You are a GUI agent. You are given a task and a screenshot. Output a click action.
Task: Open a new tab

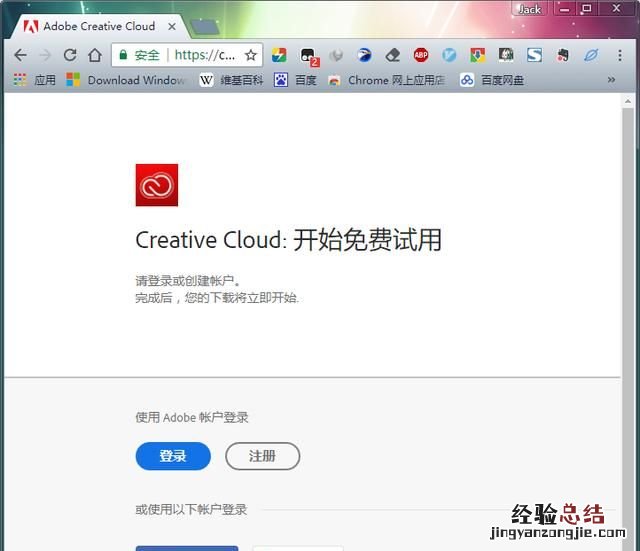(204, 27)
